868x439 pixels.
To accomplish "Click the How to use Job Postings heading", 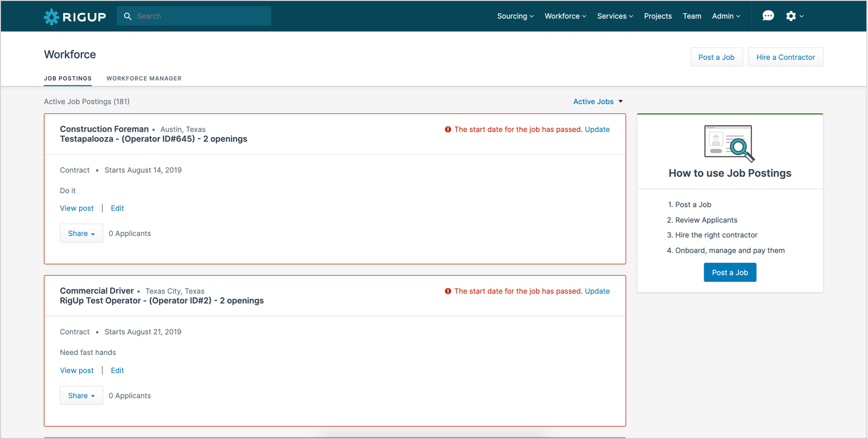I will [x=729, y=173].
